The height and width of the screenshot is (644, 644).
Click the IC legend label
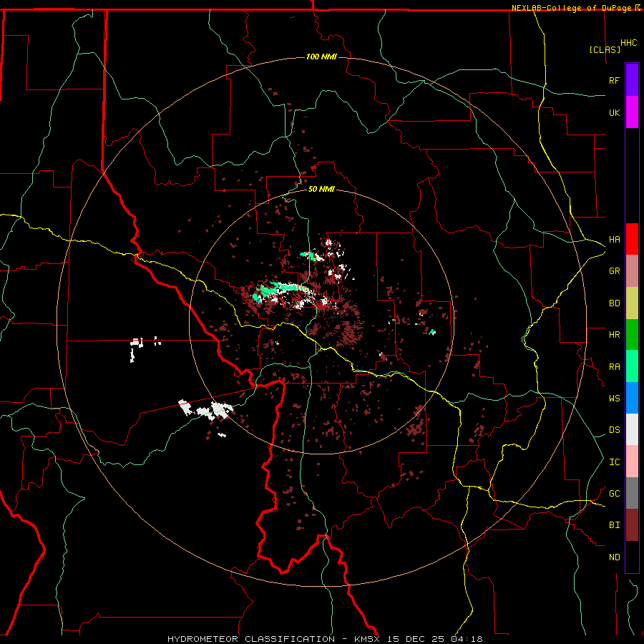pyautogui.click(x=615, y=462)
